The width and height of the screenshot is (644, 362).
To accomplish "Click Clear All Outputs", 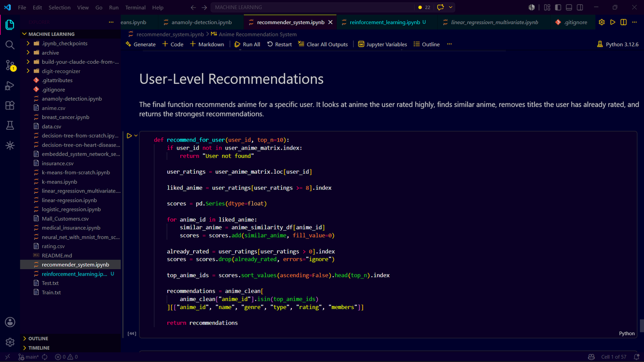I will click(323, 44).
